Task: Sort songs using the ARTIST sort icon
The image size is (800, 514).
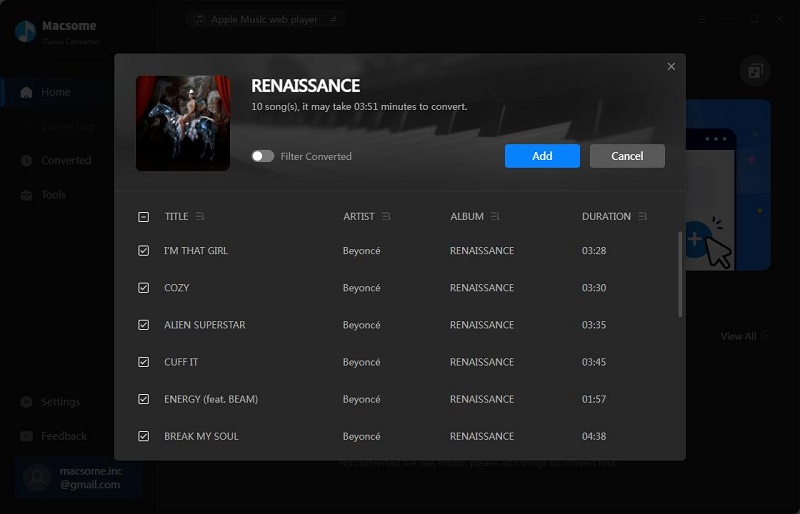Action: pos(386,216)
